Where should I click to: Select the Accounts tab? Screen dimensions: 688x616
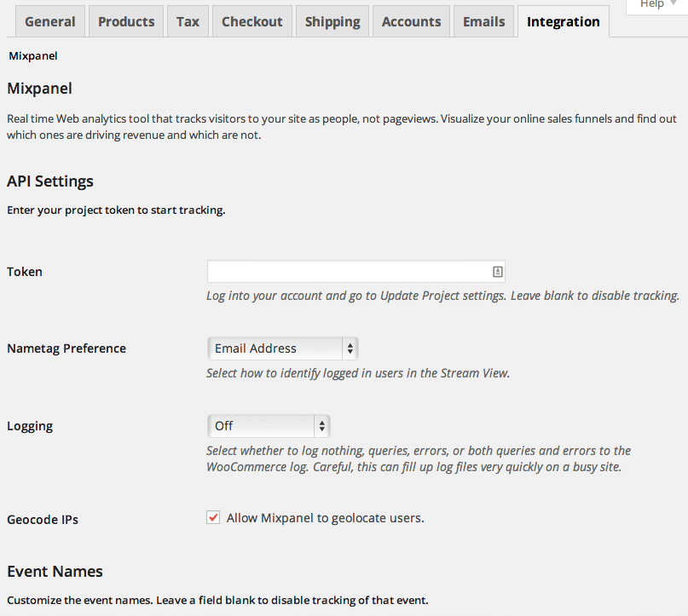coord(411,21)
